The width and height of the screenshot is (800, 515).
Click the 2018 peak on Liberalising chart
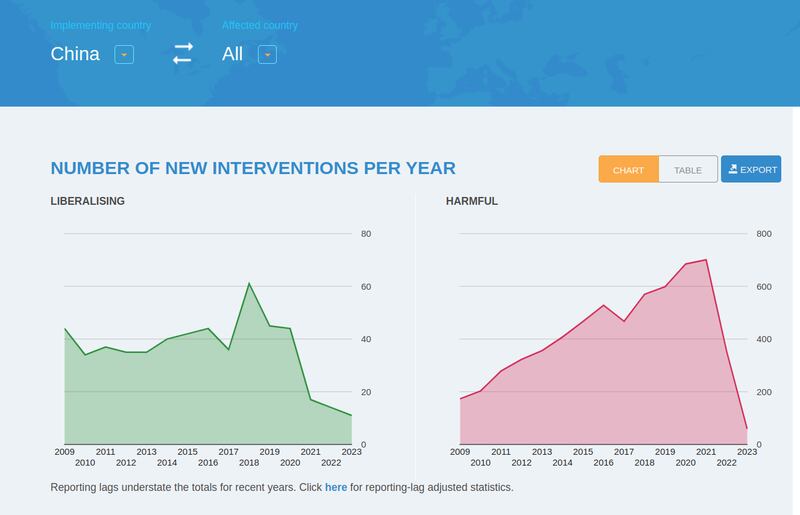point(249,284)
